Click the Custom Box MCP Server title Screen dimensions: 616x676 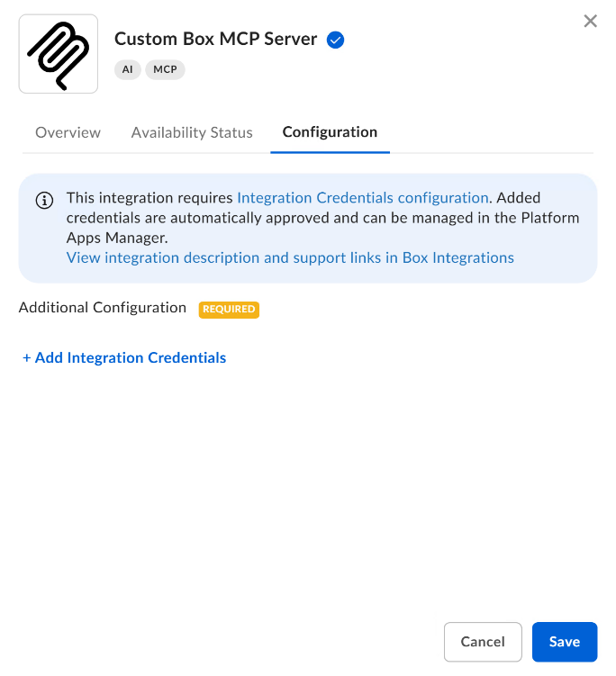(x=215, y=39)
